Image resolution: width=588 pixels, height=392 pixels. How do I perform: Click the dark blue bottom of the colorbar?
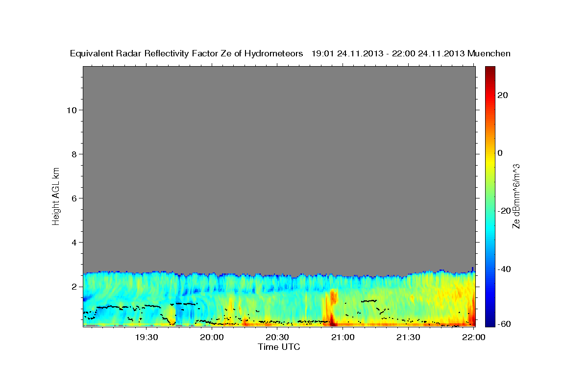[x=490, y=321]
